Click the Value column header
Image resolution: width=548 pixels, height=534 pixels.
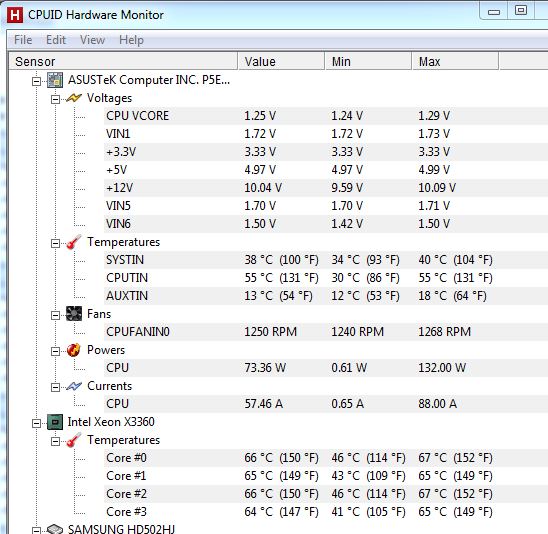click(x=281, y=62)
